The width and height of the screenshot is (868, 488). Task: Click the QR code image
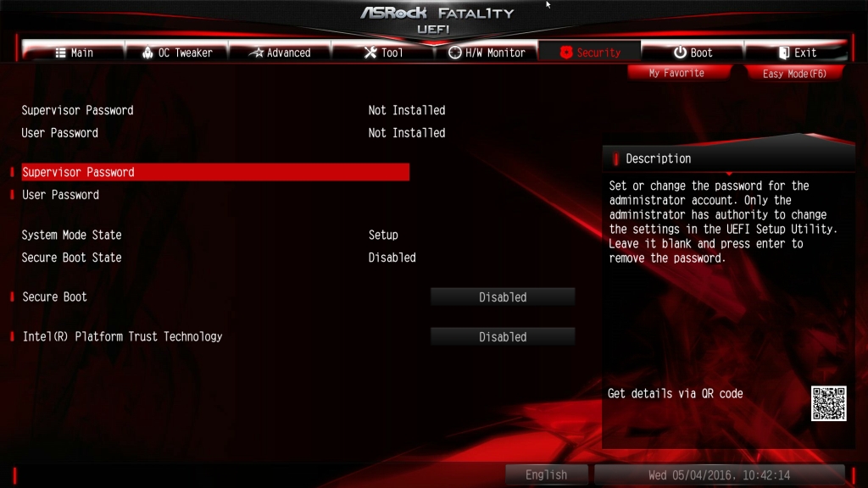828,403
